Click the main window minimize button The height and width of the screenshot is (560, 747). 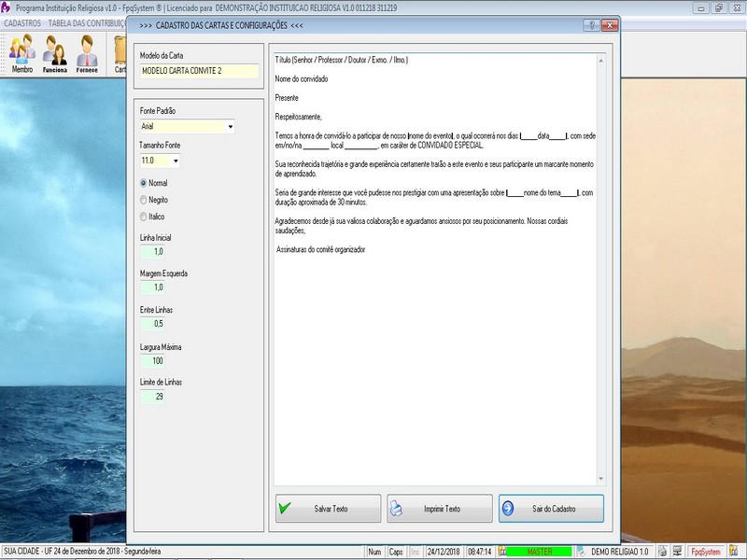(701, 7)
